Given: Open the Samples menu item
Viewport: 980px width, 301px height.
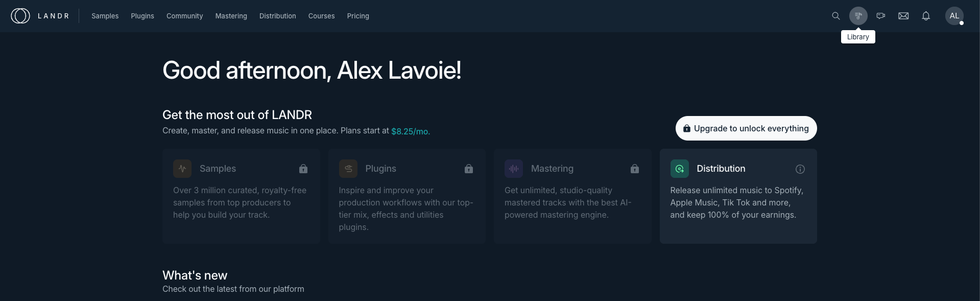Looking at the screenshot, I should pos(105,16).
